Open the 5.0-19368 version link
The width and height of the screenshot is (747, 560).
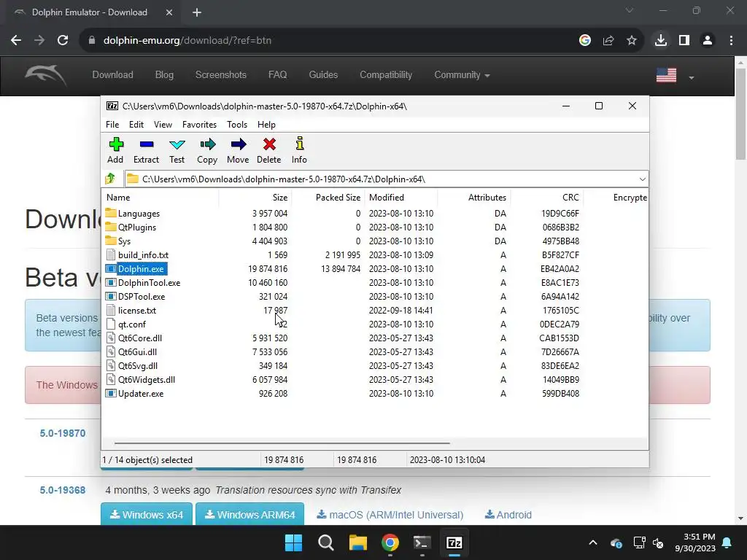click(63, 490)
